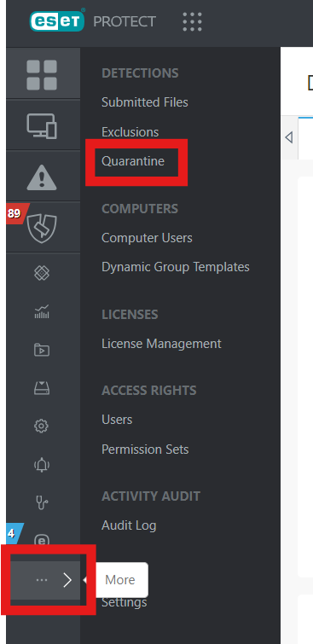Open the Computers monitor icon
313x644 pixels.
pos(42,125)
